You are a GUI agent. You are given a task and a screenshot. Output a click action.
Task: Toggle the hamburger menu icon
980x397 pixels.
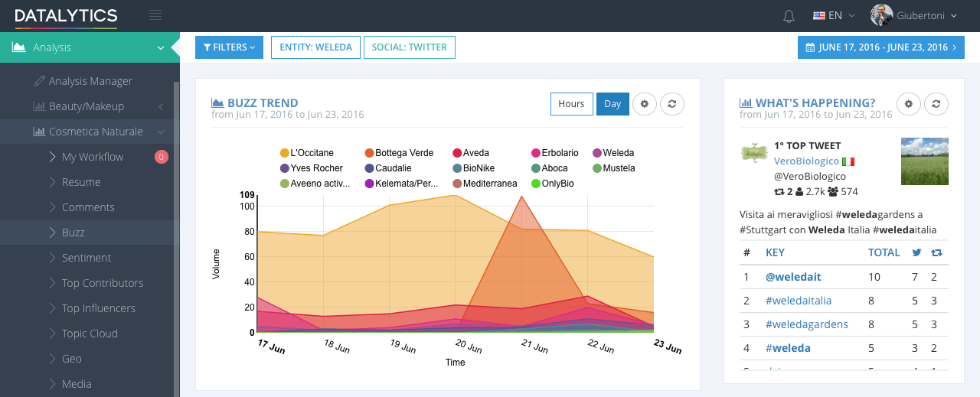pyautogui.click(x=155, y=15)
